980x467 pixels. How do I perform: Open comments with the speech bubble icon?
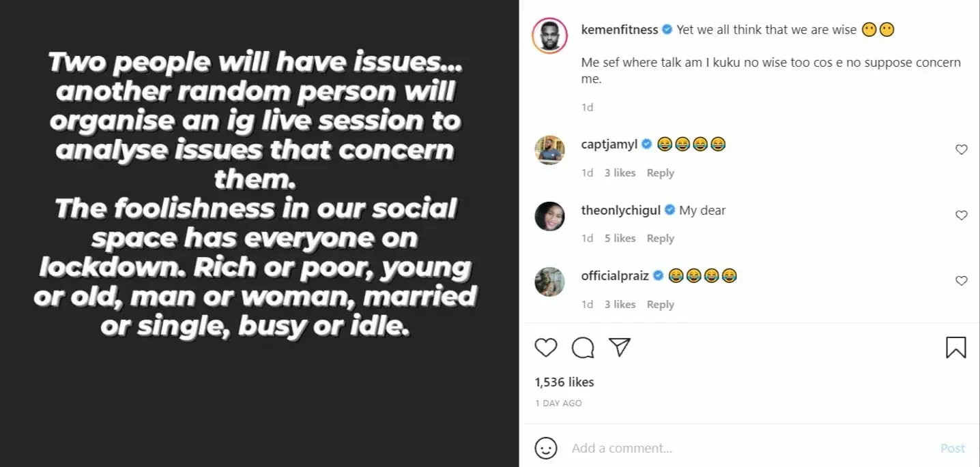tap(582, 348)
